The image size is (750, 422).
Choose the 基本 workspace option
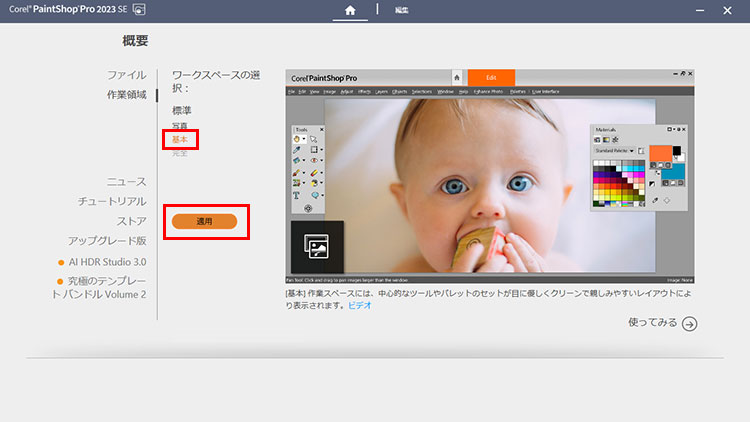tap(180, 140)
